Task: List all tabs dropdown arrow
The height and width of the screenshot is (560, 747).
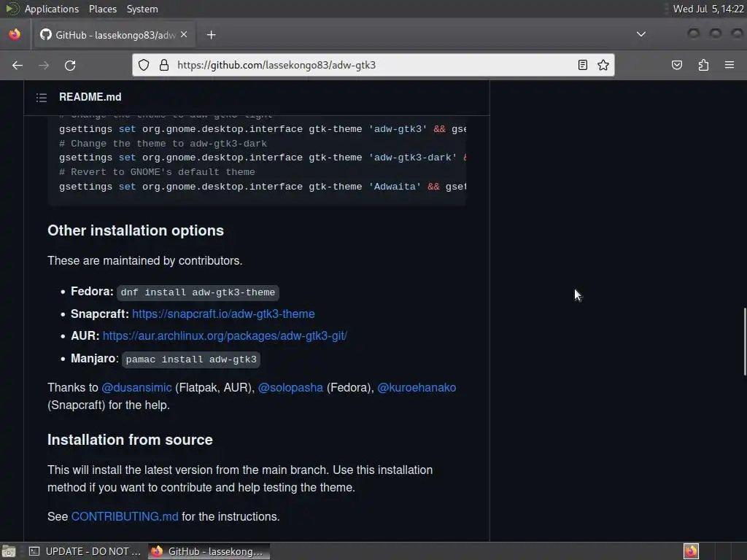Action: 641,34
